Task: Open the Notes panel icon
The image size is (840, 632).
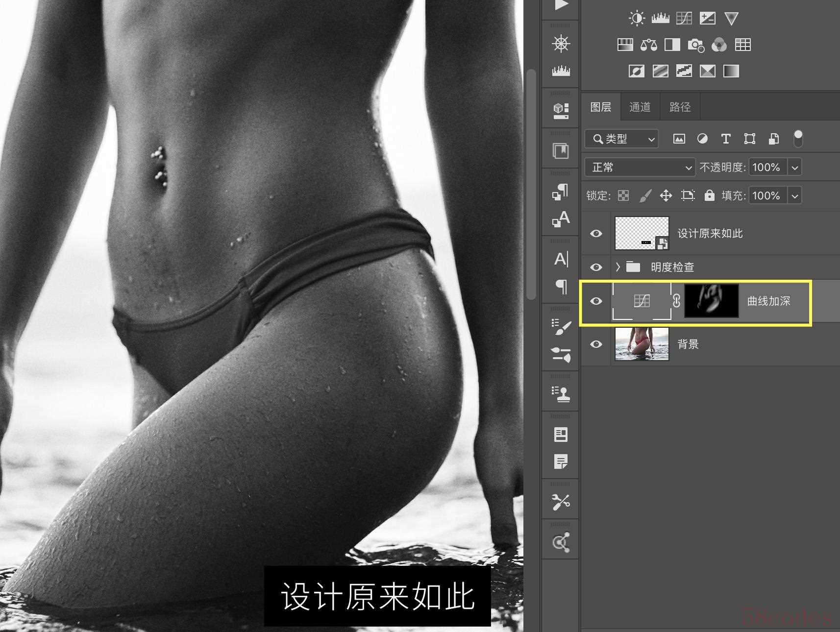Action: pyautogui.click(x=561, y=462)
